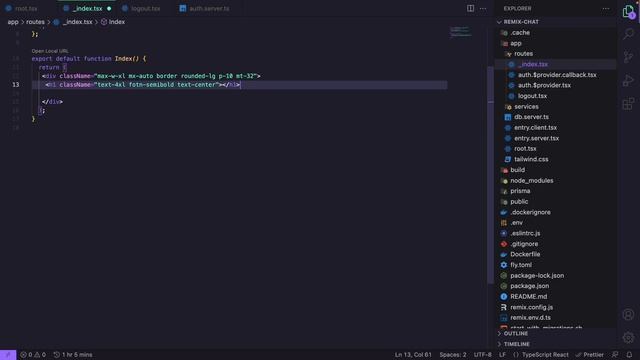Click the unsaved dot on the _index.tsx tab
The height and width of the screenshot is (360, 640).
(109, 8)
